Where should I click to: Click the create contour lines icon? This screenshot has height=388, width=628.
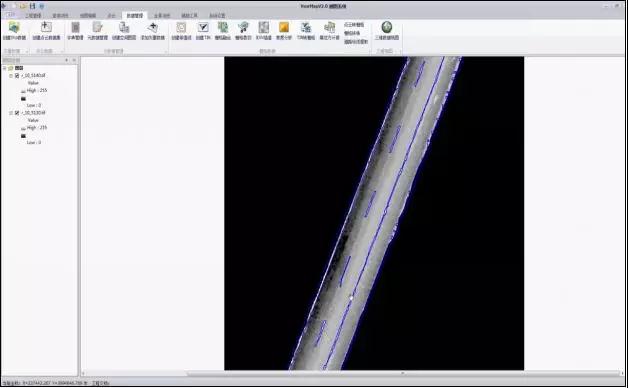point(181,27)
